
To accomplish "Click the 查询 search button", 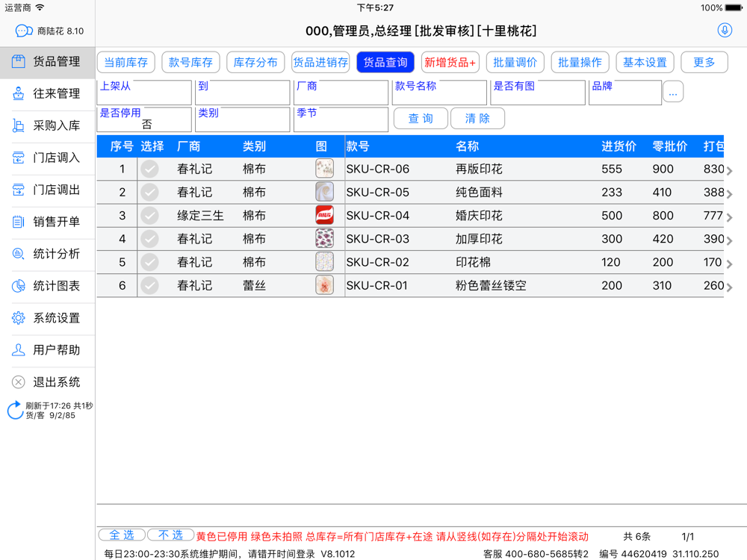I will click(421, 118).
